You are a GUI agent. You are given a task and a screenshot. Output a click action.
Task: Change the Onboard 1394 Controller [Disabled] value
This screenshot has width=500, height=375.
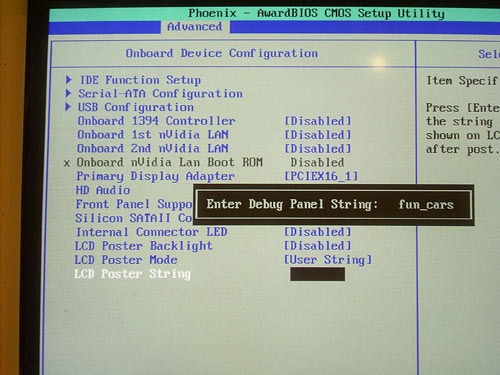[x=318, y=121]
